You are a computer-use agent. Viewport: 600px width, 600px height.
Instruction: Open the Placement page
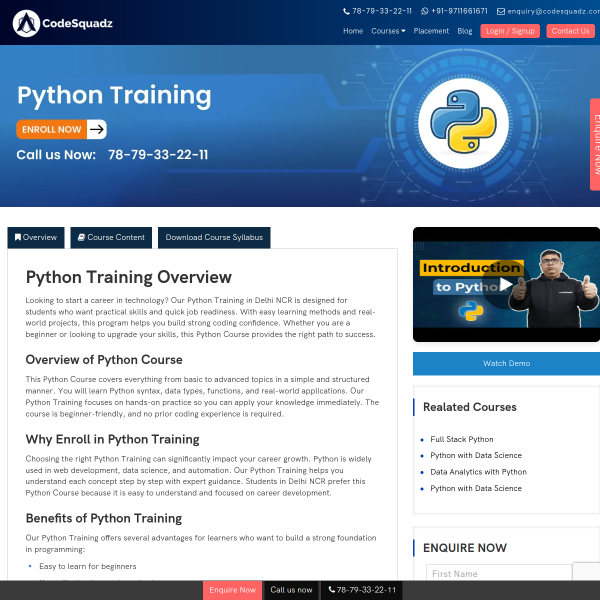pos(431,31)
